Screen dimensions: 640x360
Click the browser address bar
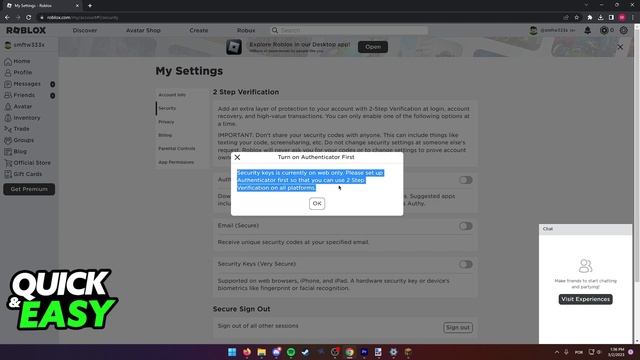click(300, 18)
